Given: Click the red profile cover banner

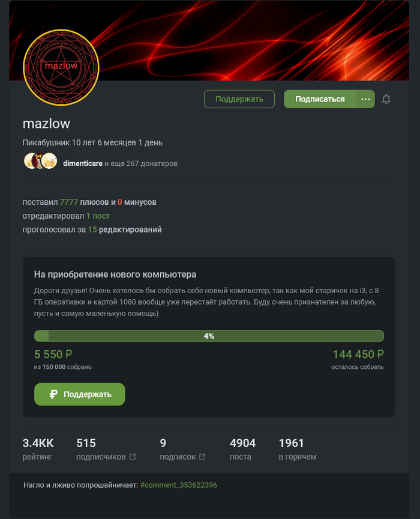Looking at the screenshot, I should (x=251, y=40).
